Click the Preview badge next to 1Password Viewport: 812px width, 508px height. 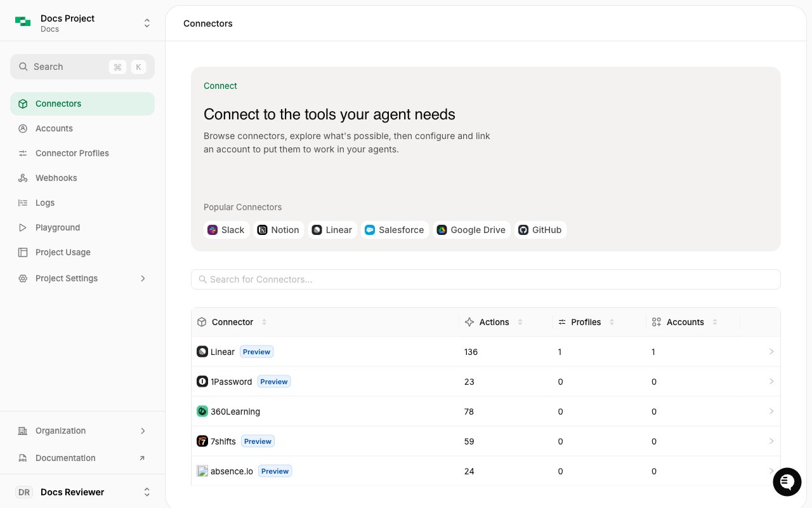[274, 382]
